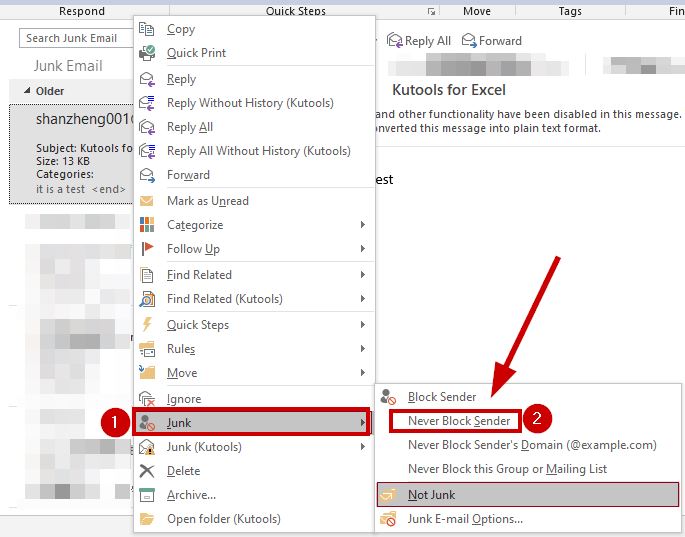Expand the Quick Steps submenu arrow
685x537 pixels.
[x=363, y=325]
